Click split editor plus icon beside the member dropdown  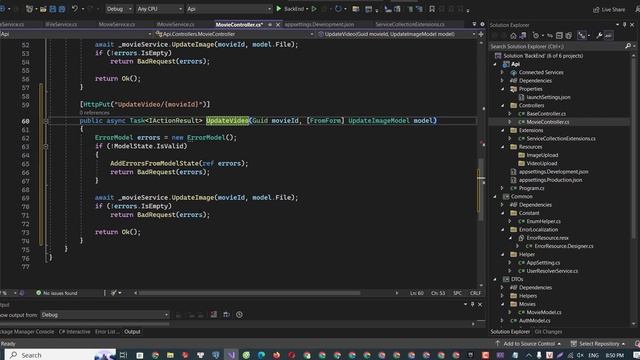(481, 34)
